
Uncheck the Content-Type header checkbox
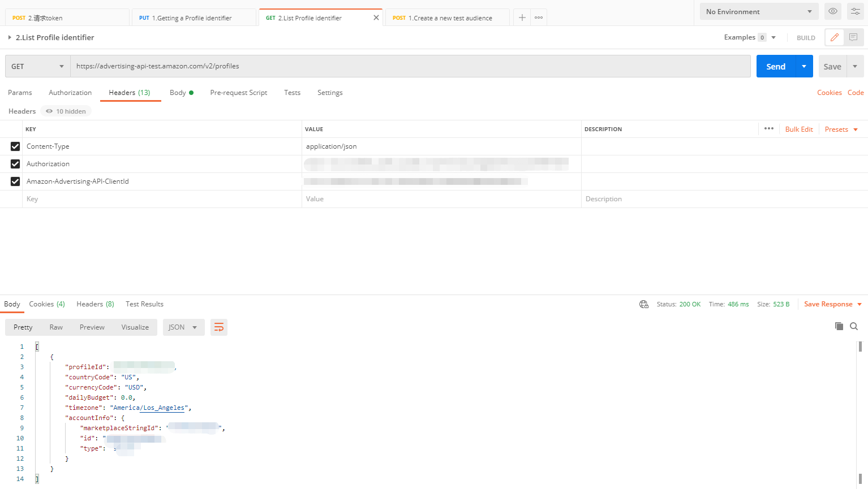pos(15,146)
